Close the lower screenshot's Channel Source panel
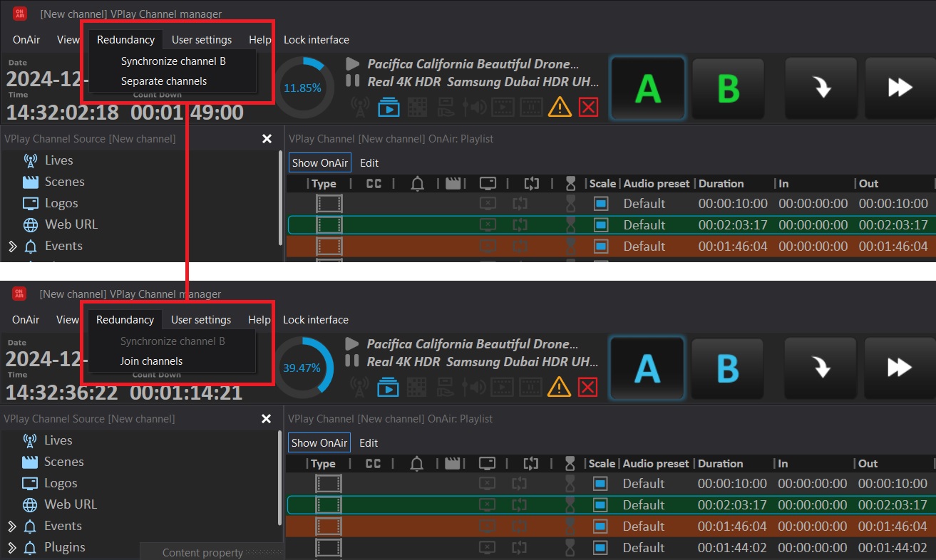Viewport: 936px width, 560px height. (x=266, y=419)
